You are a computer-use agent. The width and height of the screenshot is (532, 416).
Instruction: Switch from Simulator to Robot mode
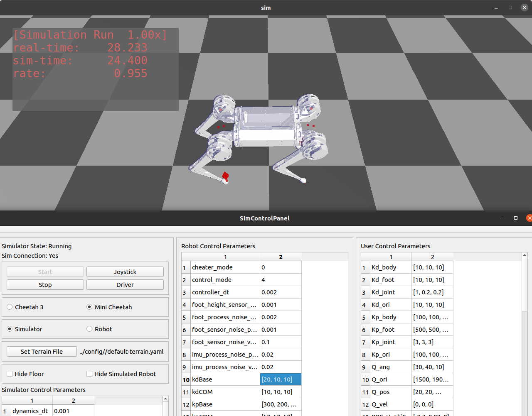coord(89,329)
